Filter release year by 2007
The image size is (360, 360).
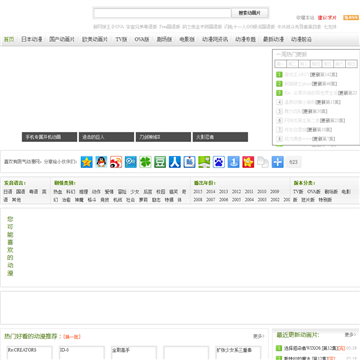211,200
